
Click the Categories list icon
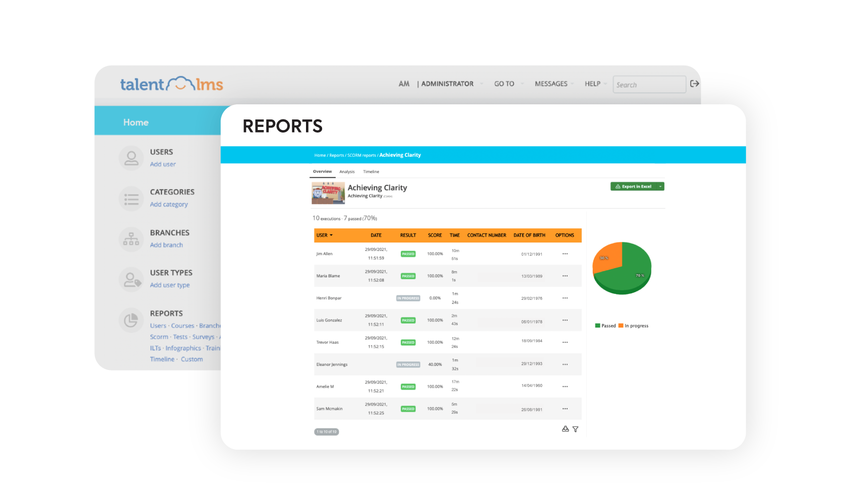tap(131, 198)
